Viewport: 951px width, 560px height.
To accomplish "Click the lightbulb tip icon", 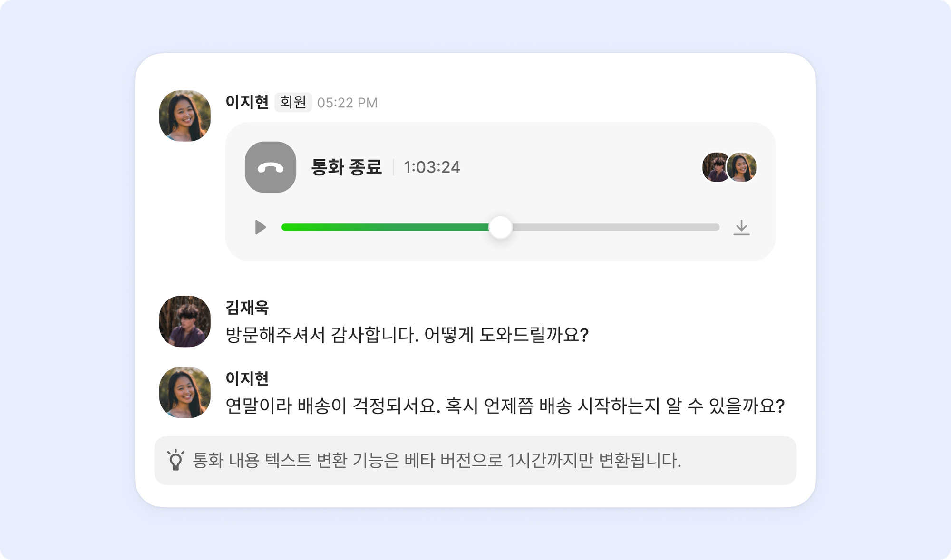I will (175, 460).
